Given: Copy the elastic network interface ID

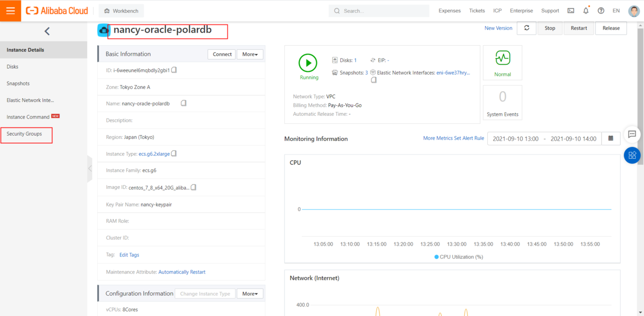Looking at the screenshot, I should (x=374, y=80).
